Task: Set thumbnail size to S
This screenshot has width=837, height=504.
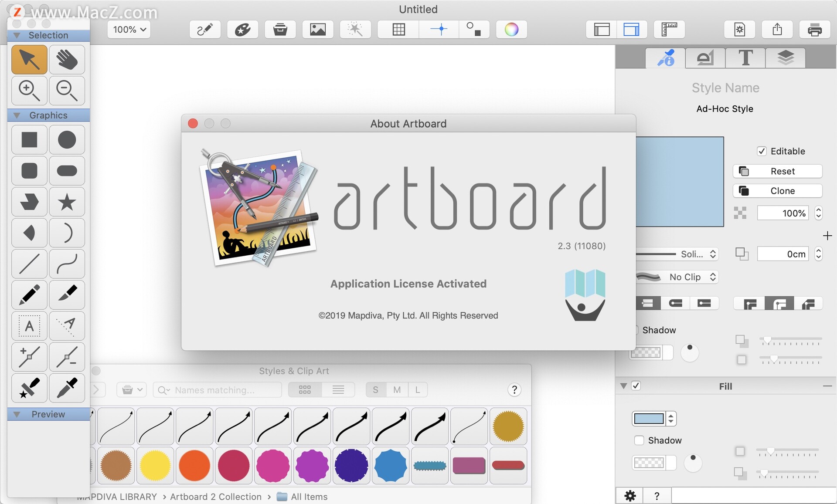Action: [x=376, y=389]
